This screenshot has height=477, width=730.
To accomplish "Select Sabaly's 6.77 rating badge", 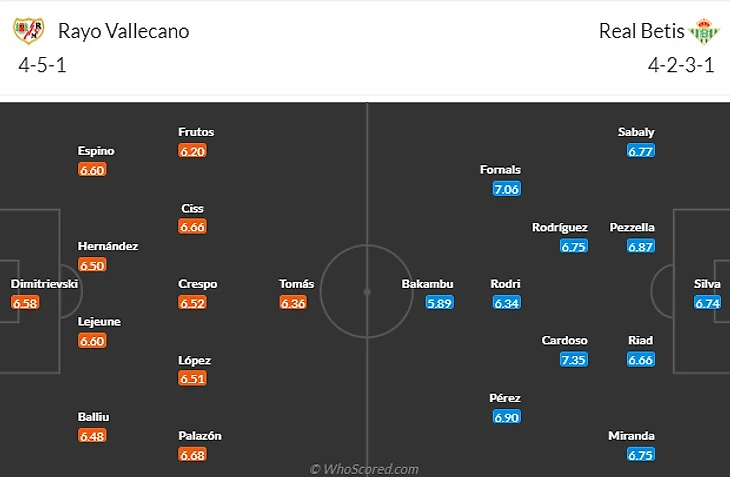I will (641, 151).
